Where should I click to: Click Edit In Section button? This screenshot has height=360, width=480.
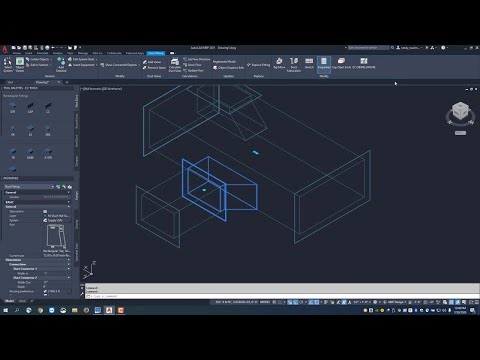pos(37,65)
